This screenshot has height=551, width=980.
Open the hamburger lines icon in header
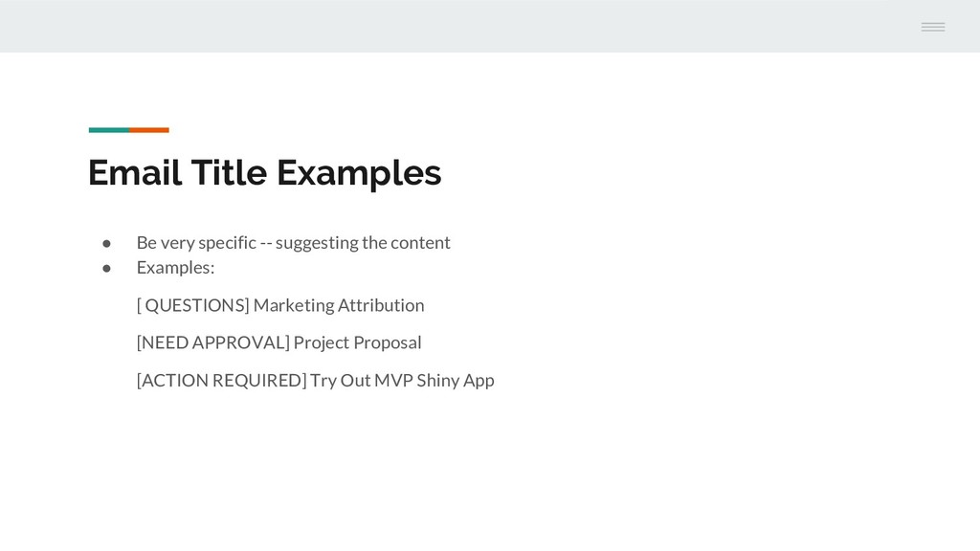(932, 27)
